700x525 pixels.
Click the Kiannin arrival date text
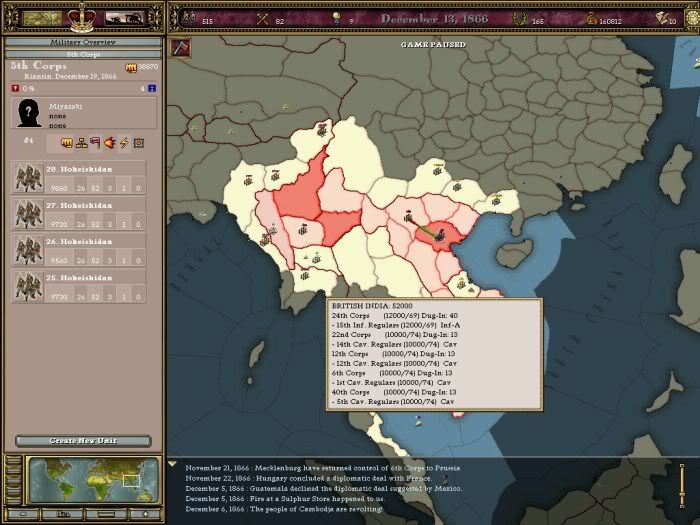click(70, 76)
